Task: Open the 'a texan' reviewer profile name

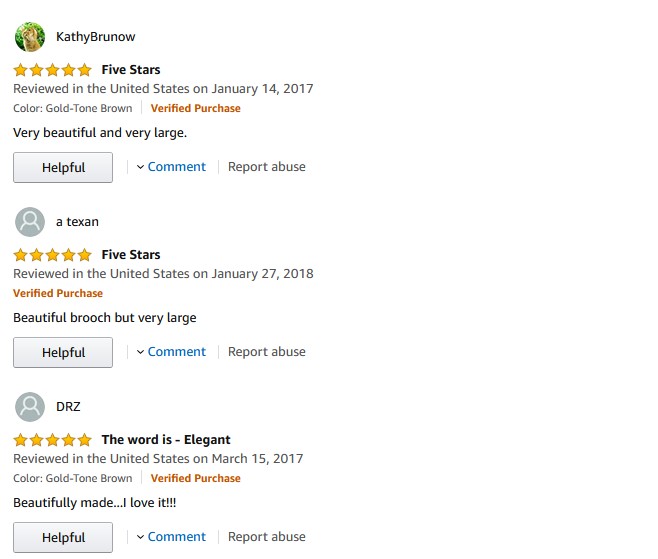Action: coord(77,222)
